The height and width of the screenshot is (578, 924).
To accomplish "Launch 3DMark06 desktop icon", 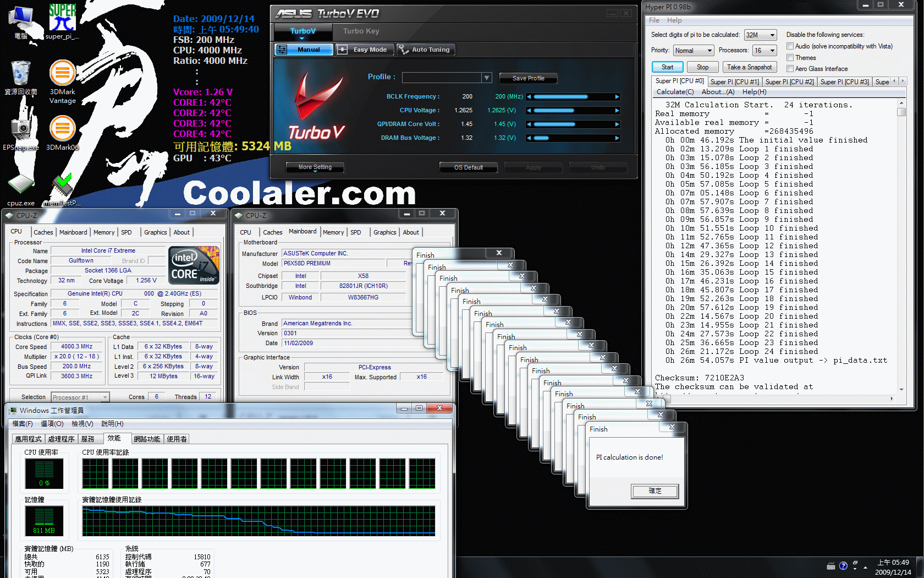I will tap(62, 133).
